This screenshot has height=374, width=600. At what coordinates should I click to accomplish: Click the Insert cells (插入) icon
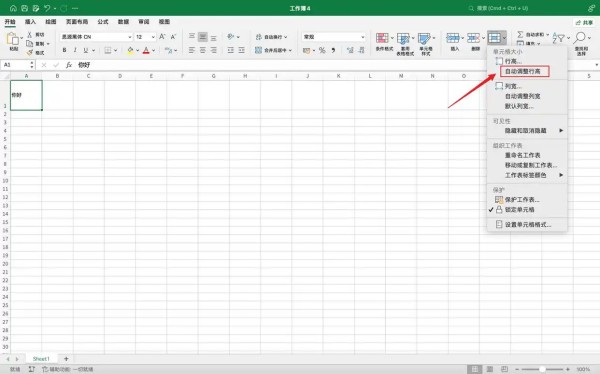(453, 38)
